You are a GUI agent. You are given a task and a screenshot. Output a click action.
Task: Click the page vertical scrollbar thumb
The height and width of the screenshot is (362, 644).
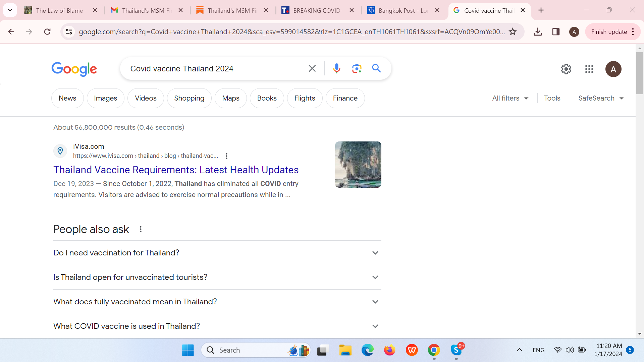pyautogui.click(x=640, y=73)
